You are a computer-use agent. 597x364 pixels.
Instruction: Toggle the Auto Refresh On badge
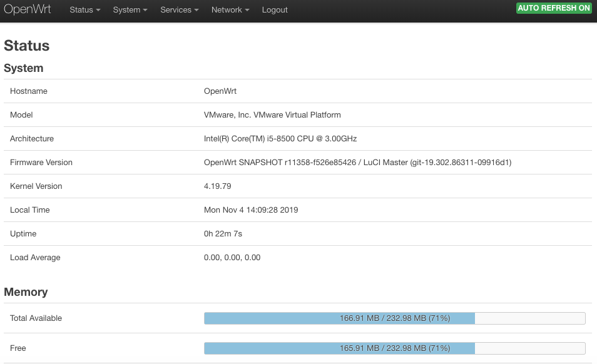(x=554, y=8)
